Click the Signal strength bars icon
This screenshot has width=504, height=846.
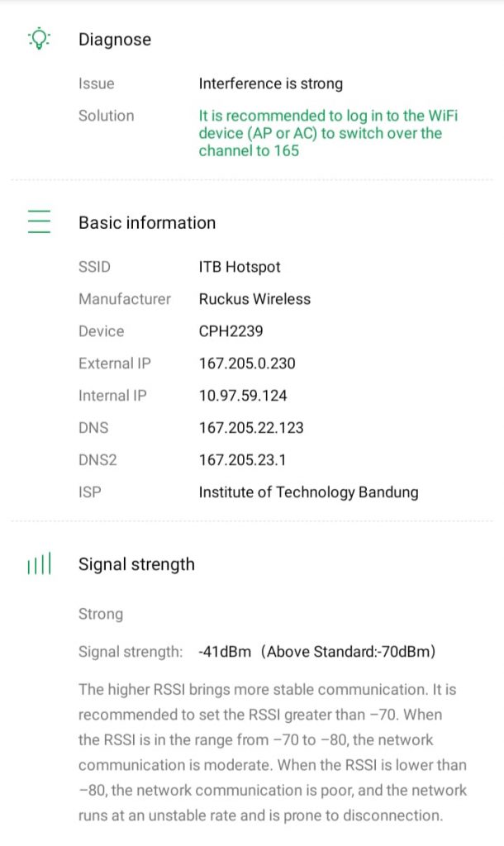click(x=39, y=564)
